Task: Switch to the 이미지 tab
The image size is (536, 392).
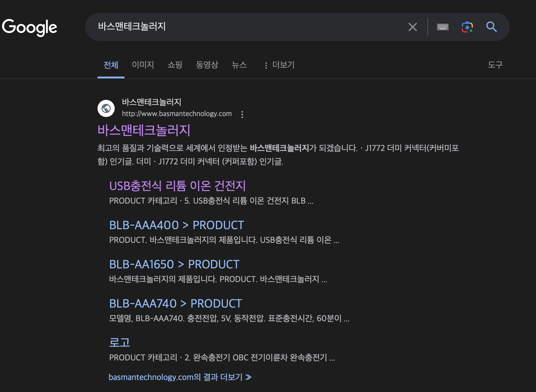Action: pos(143,65)
